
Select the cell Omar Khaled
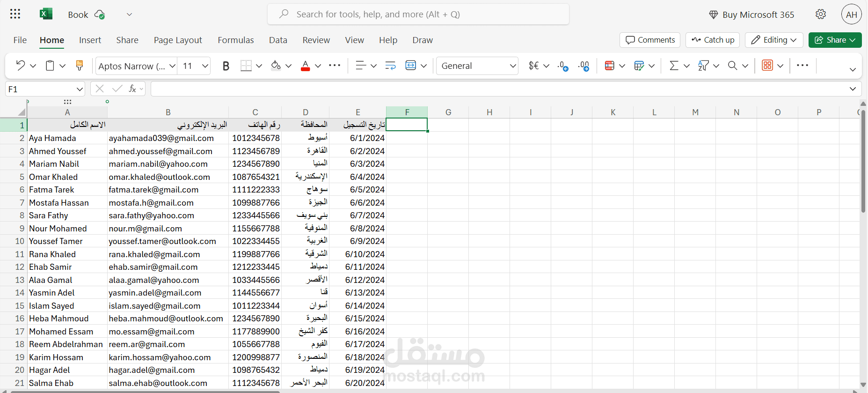[67, 177]
